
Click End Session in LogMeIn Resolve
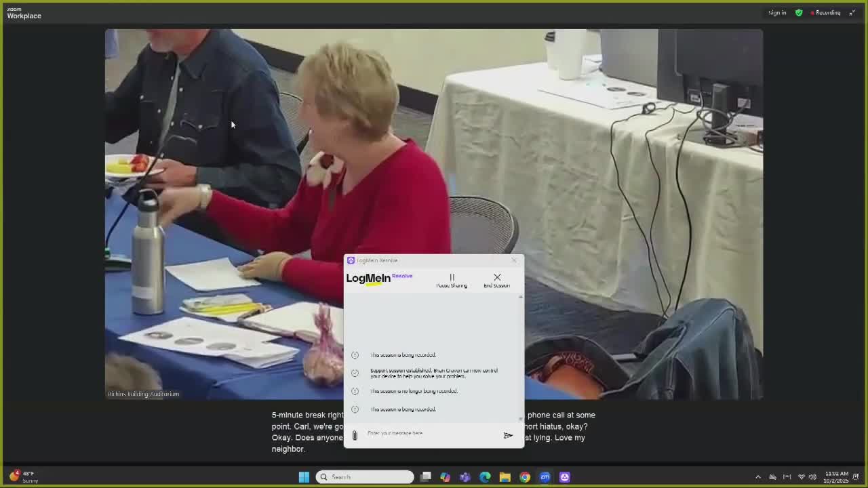click(497, 281)
